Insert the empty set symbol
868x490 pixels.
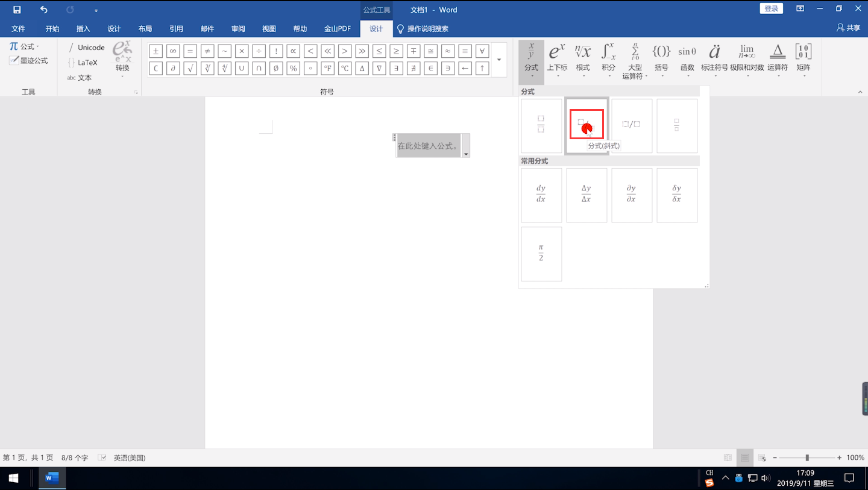pyautogui.click(x=276, y=68)
